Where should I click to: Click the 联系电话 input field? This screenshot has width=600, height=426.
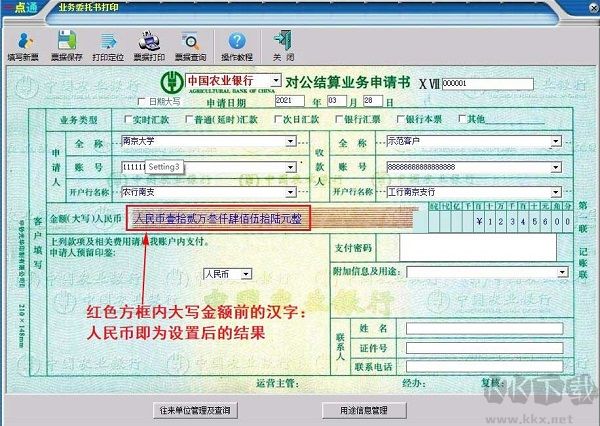(x=484, y=366)
